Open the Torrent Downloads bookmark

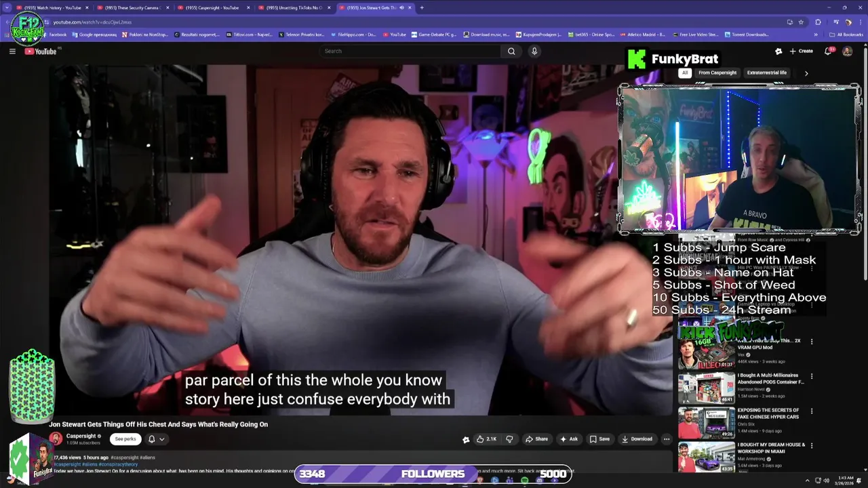pos(747,35)
